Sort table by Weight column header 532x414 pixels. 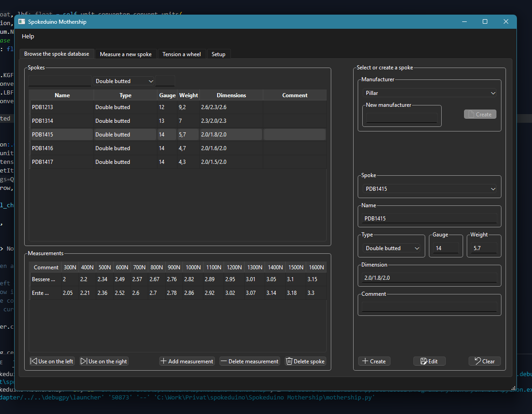[x=188, y=95]
